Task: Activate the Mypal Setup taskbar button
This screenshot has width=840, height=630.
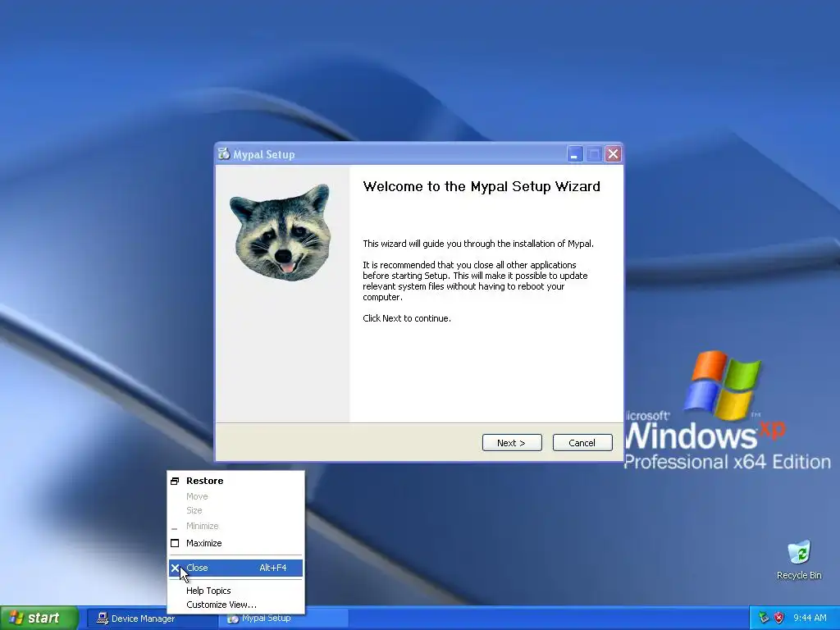Action: coord(283,619)
